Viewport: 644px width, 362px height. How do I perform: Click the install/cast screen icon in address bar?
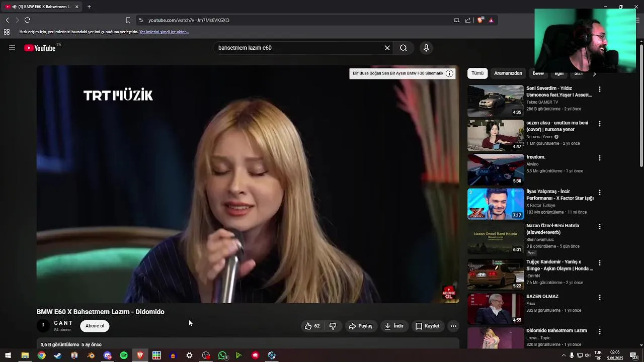coord(456,20)
